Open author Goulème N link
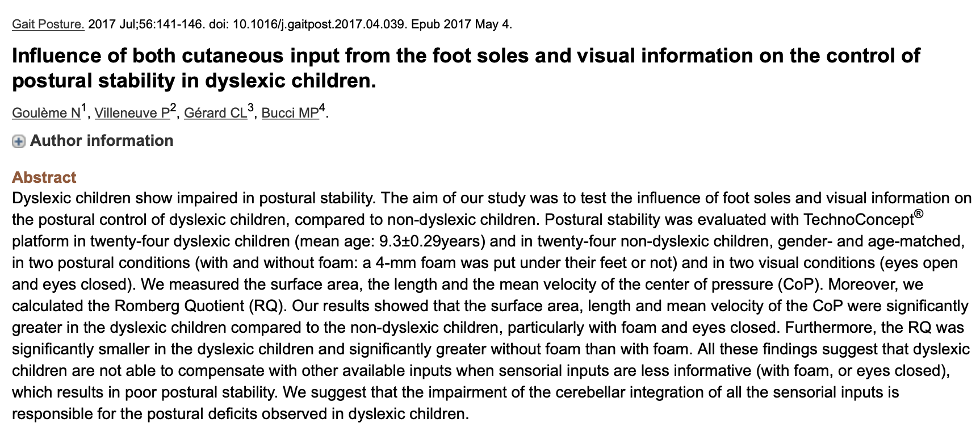The image size is (980, 435). (47, 113)
